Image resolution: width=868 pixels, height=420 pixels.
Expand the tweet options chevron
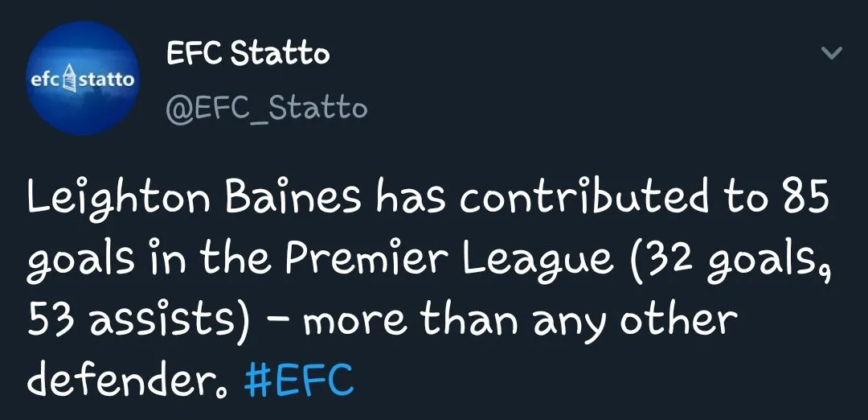pos(833,54)
